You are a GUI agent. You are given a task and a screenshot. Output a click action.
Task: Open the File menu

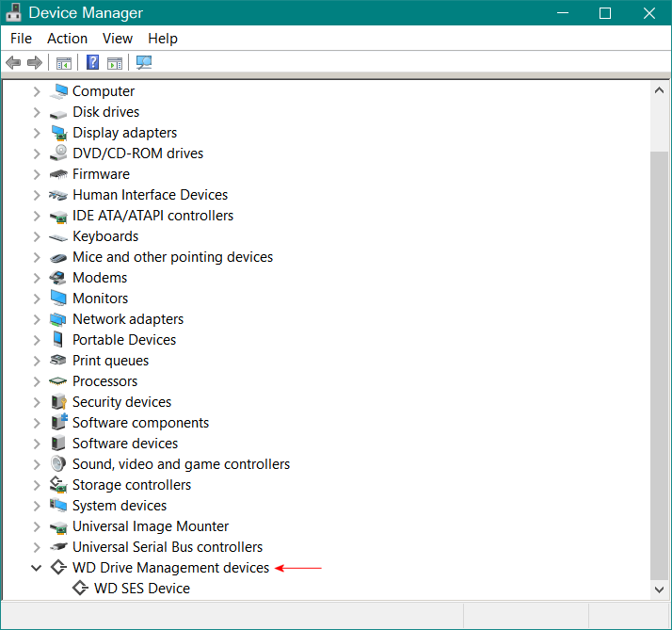click(21, 39)
